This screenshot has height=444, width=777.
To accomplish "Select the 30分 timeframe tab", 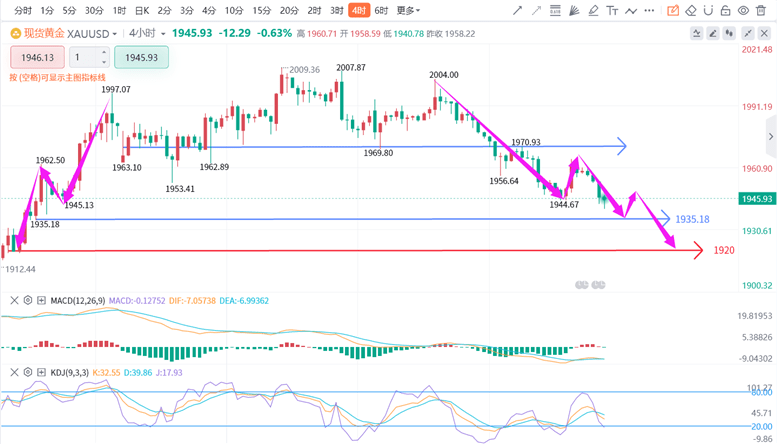I will pos(94,11).
